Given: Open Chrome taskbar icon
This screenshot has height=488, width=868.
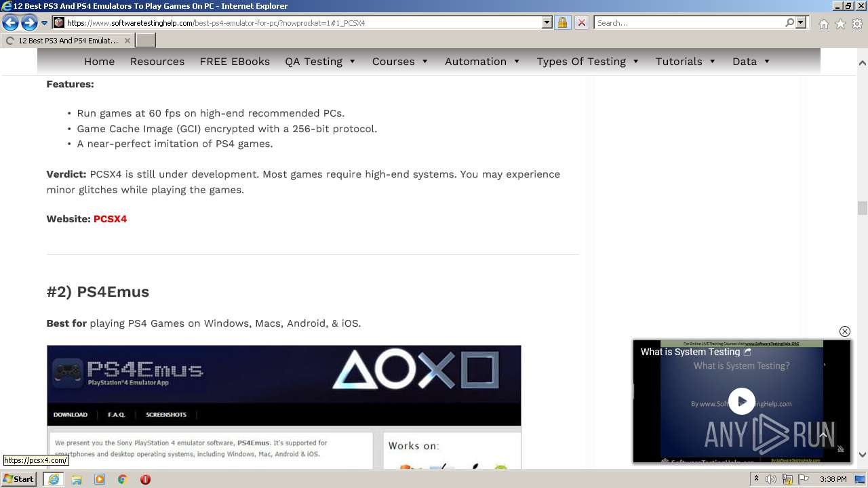Looking at the screenshot, I should coord(122,479).
